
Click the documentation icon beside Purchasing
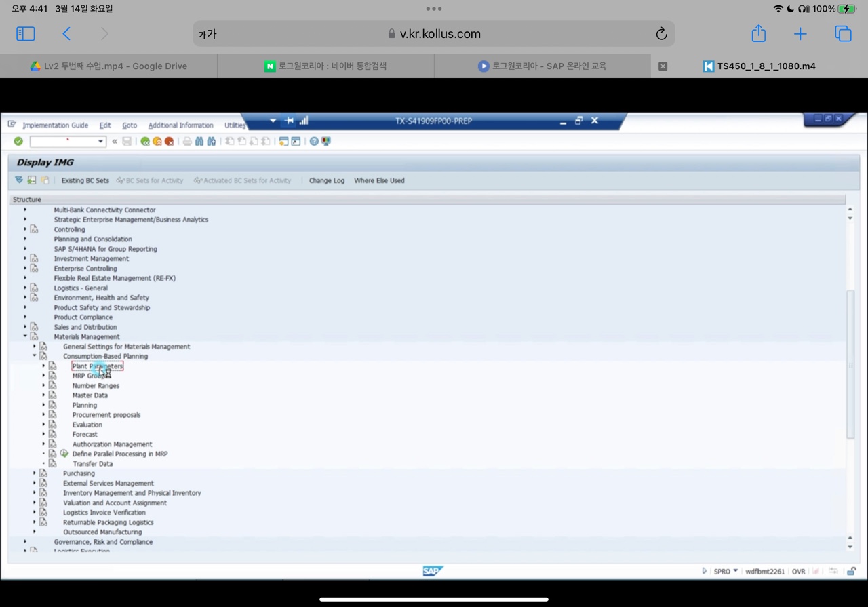click(x=43, y=473)
